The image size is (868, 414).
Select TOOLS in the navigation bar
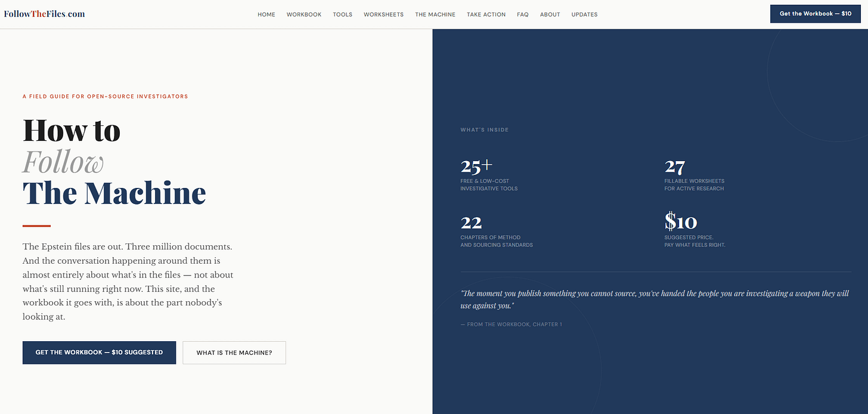click(343, 14)
